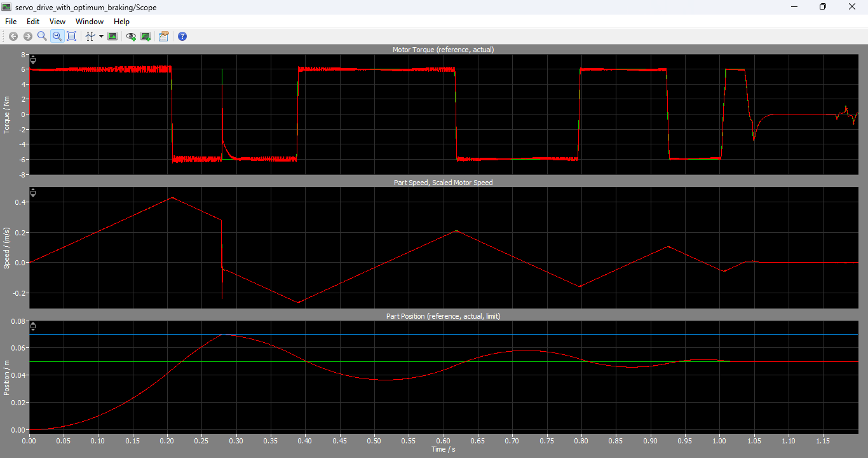Open the File menu
Viewport: 868px width, 458px height.
pyautogui.click(x=11, y=22)
